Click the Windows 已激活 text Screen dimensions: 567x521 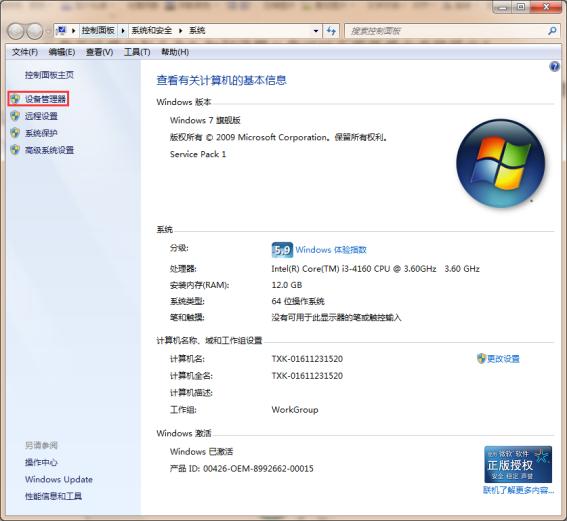201,452
